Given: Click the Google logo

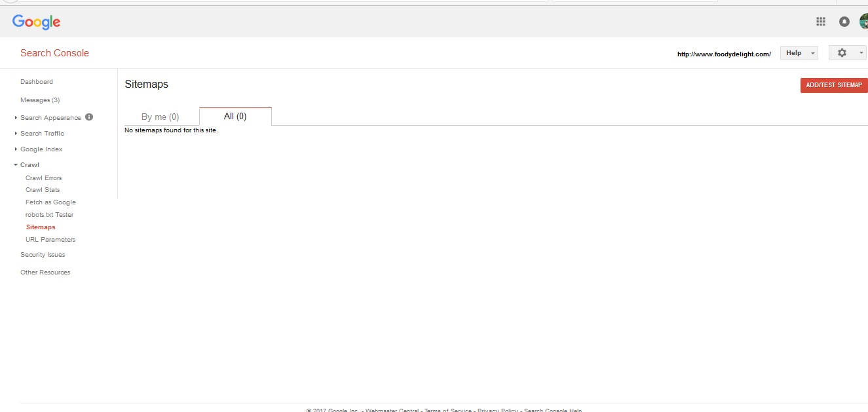Looking at the screenshot, I should click(36, 22).
